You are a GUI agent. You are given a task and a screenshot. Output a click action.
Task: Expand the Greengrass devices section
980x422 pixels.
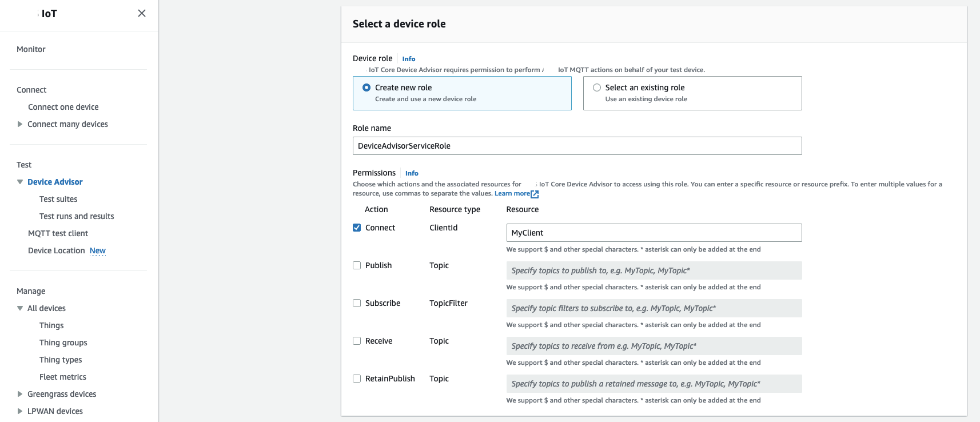pos(20,394)
